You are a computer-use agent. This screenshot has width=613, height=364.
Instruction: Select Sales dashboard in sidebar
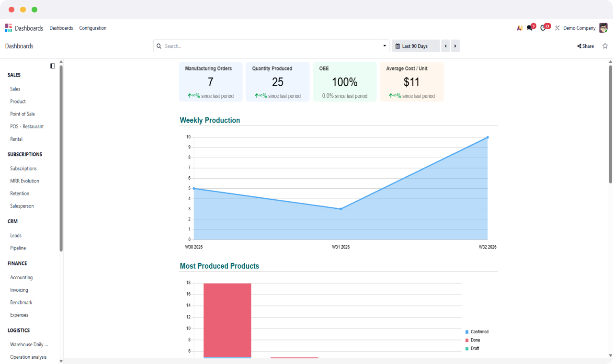[x=15, y=89]
